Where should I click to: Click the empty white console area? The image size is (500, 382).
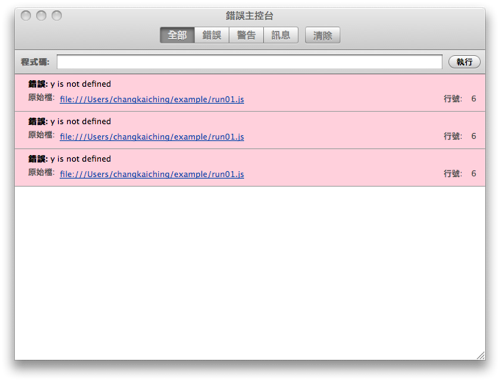[x=250, y=273]
